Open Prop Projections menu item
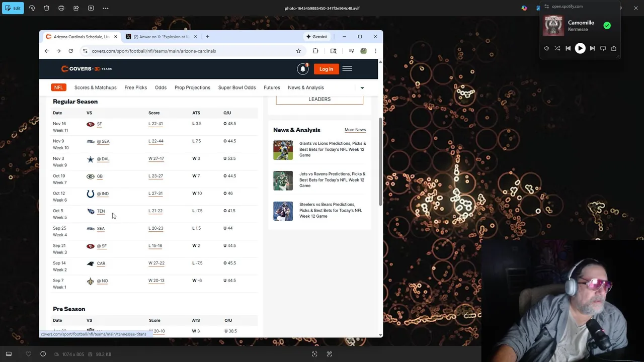Image resolution: width=644 pixels, height=362 pixels. point(192,87)
